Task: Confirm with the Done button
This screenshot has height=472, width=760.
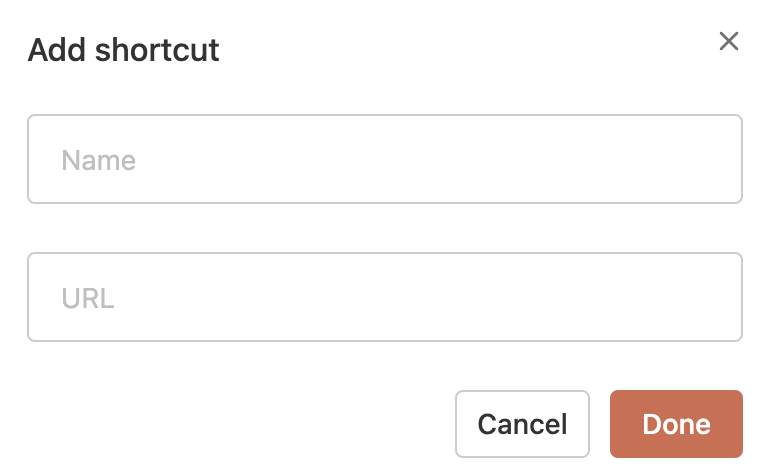Action: (676, 423)
